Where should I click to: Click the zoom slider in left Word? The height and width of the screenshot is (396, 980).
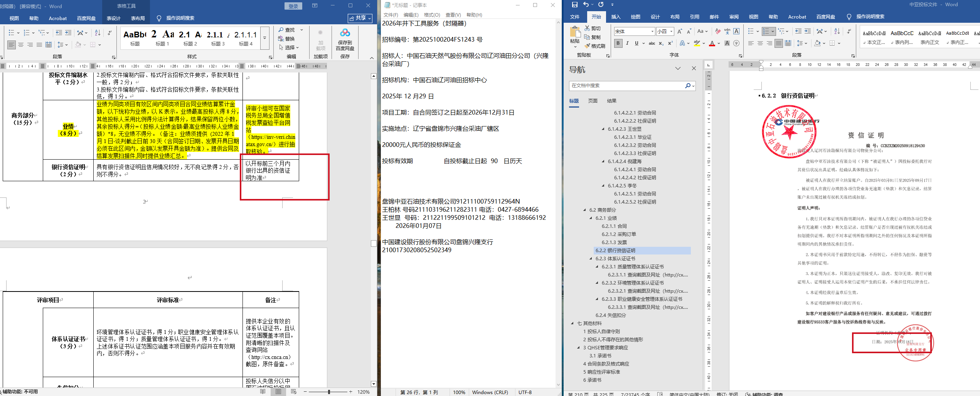[329, 392]
